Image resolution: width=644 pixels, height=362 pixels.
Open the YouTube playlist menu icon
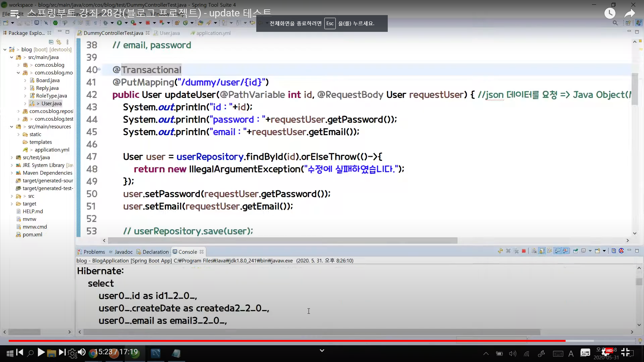pyautogui.click(x=14, y=13)
